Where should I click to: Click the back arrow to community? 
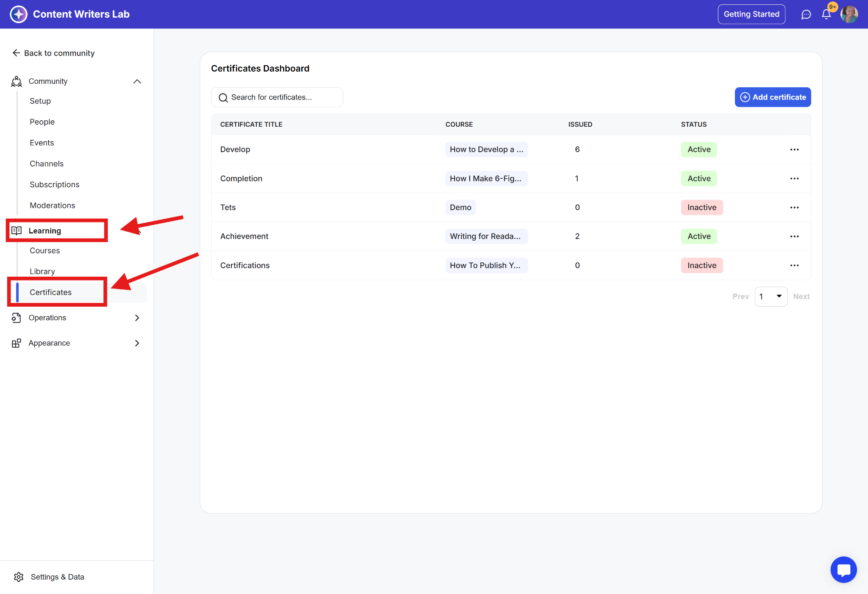(17, 53)
